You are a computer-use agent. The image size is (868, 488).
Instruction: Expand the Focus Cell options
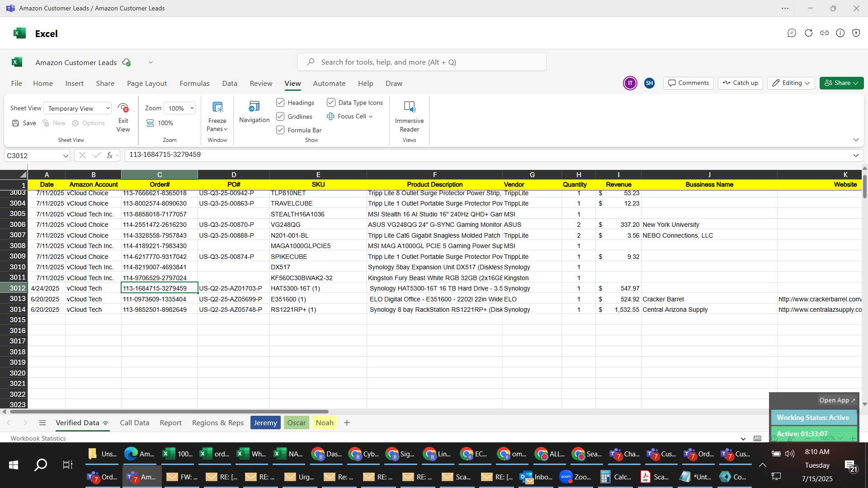[371, 117]
